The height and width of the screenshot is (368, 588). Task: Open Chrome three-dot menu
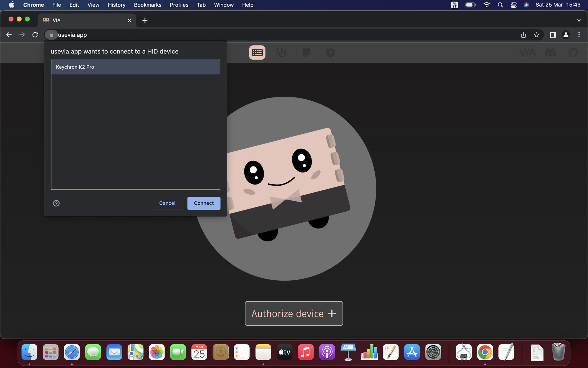(579, 35)
